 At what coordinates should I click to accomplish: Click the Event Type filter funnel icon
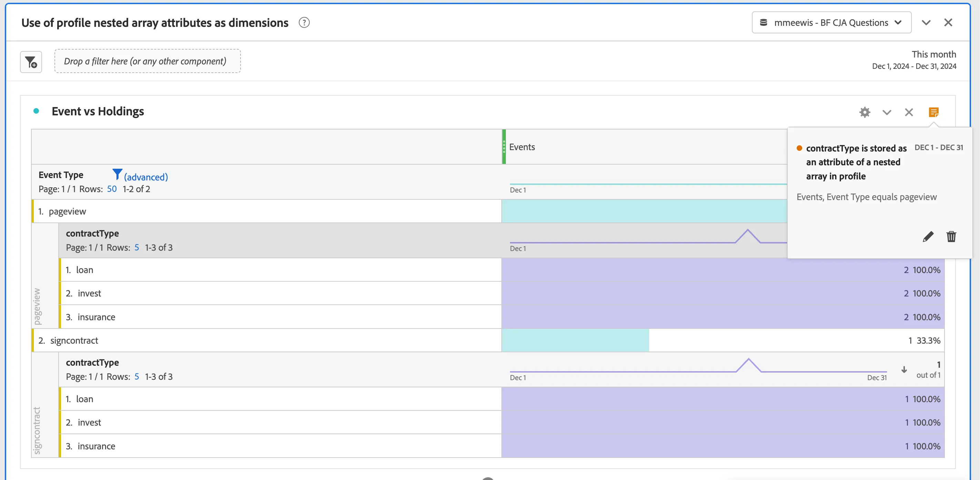point(117,175)
